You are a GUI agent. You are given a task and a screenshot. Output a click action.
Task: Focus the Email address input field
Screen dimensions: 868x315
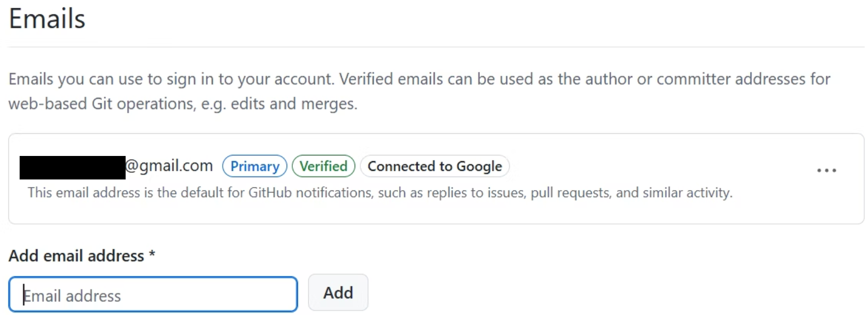tap(153, 294)
